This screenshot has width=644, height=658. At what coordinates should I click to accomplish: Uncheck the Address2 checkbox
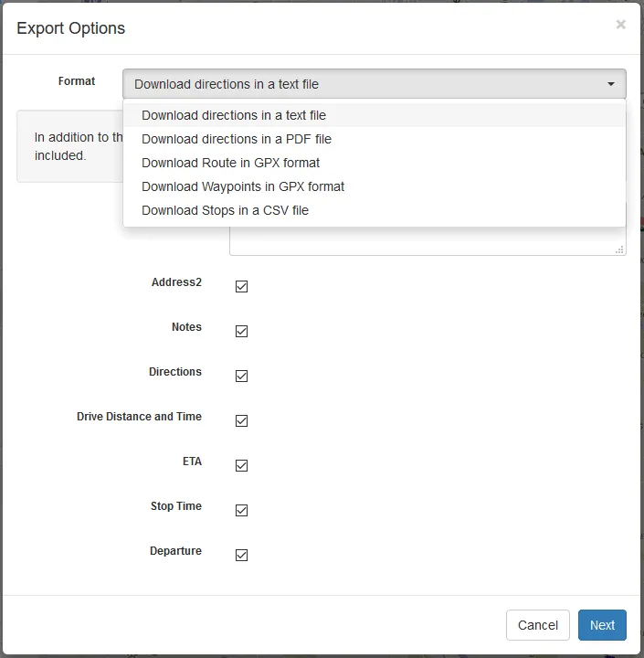(x=242, y=287)
